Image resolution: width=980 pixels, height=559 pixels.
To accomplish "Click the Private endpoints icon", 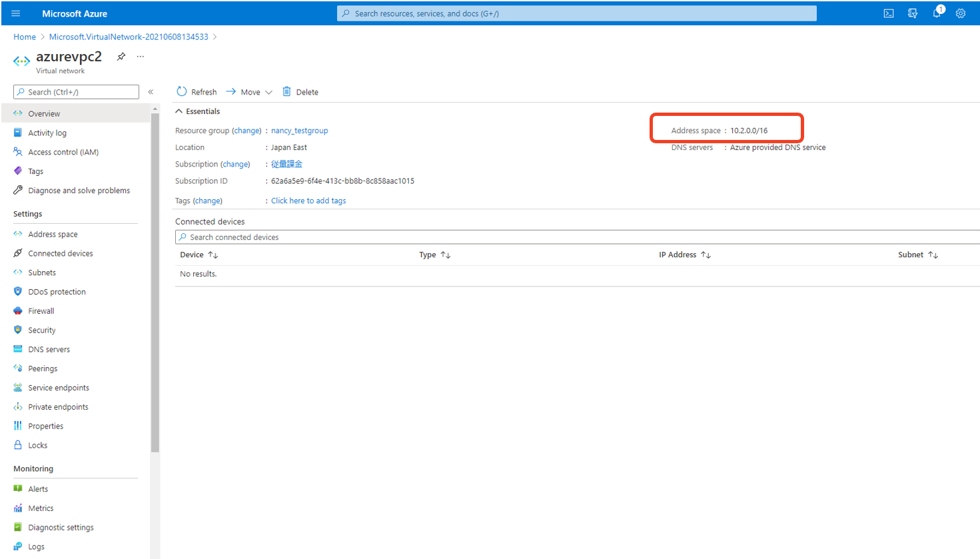I will [18, 406].
